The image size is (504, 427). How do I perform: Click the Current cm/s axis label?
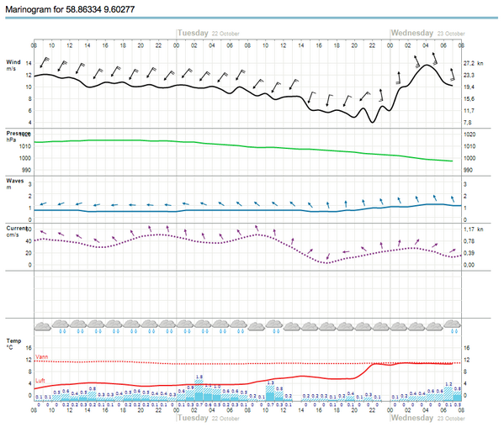tap(17, 231)
